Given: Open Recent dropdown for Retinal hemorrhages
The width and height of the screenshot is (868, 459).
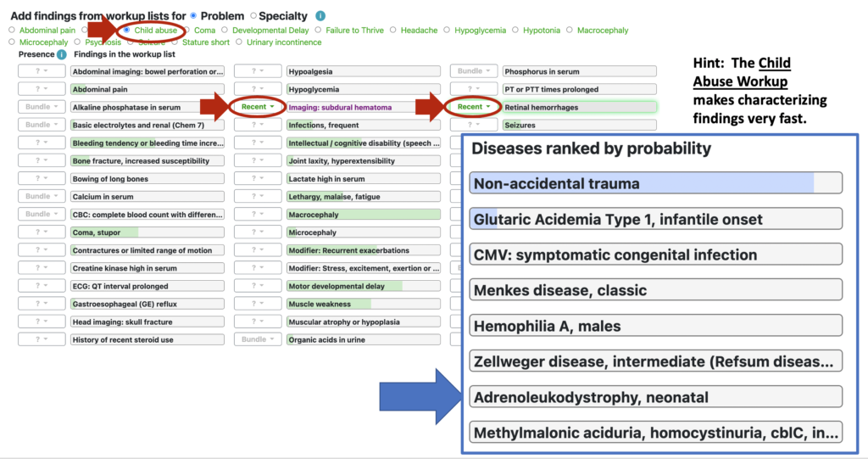Looking at the screenshot, I should pyautogui.click(x=473, y=106).
